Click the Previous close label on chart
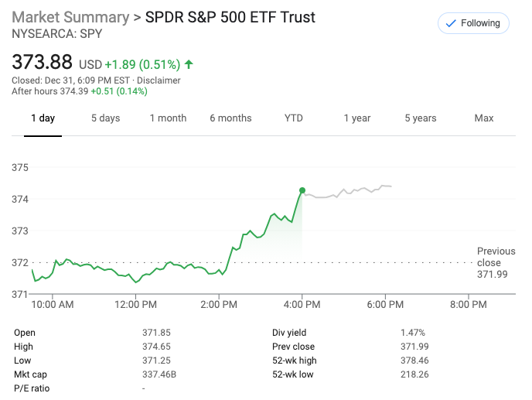Image resolution: width=532 pixels, height=400 pixels. (496, 257)
